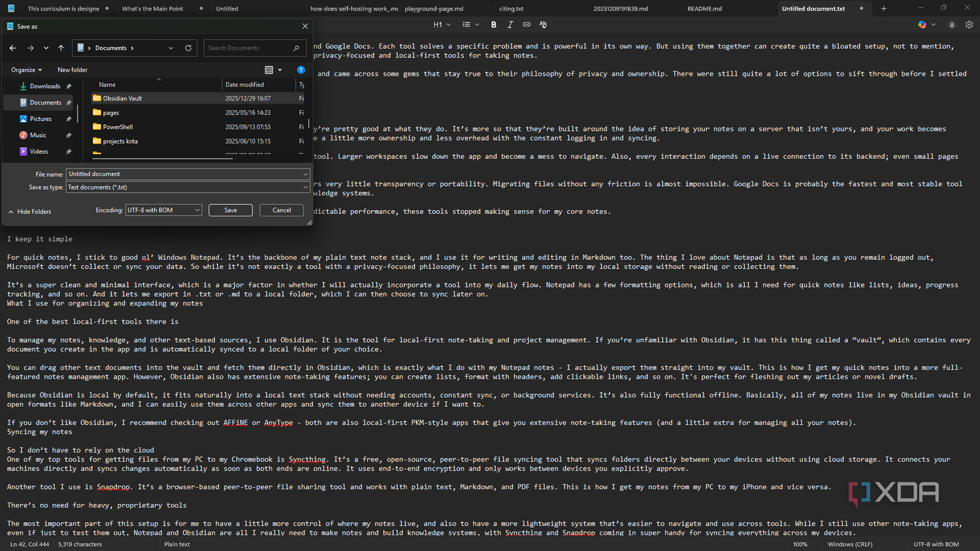This screenshot has width=980, height=551.
Task: Open the Save as type dropdown
Action: point(188,187)
